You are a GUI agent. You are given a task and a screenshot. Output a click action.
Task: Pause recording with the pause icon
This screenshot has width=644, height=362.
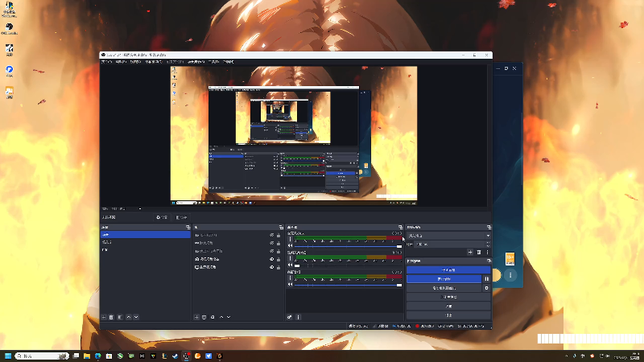tap(487, 279)
